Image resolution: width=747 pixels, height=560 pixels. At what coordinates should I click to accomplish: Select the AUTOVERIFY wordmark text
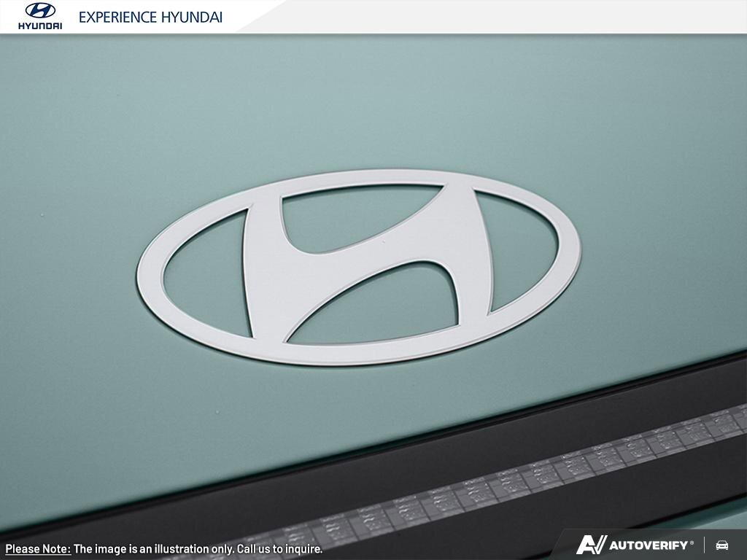coord(649,545)
